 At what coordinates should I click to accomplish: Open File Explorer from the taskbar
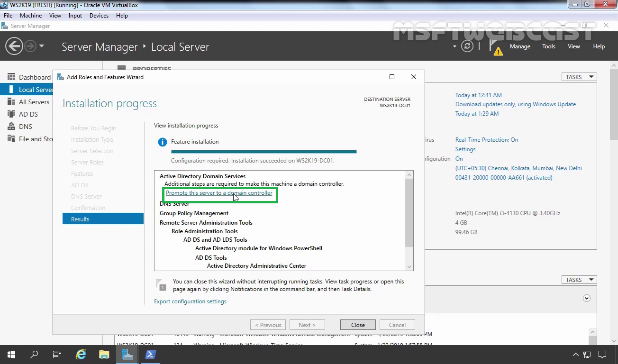tap(104, 355)
